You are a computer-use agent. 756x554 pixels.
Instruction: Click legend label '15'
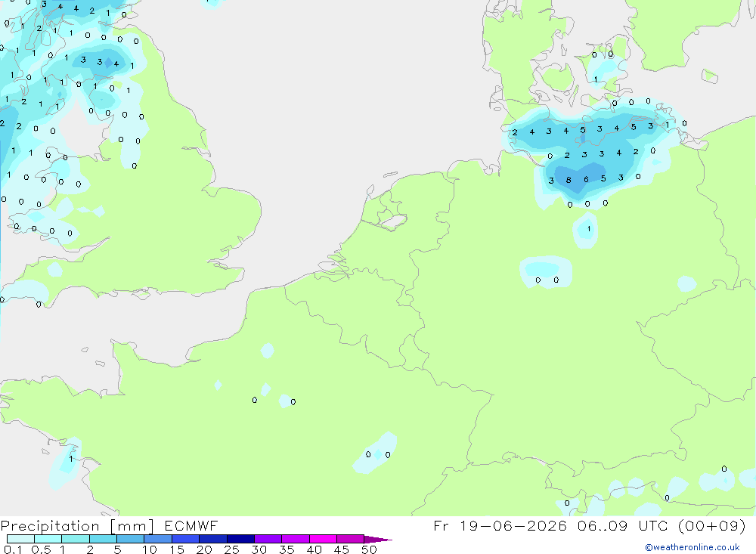point(177,549)
